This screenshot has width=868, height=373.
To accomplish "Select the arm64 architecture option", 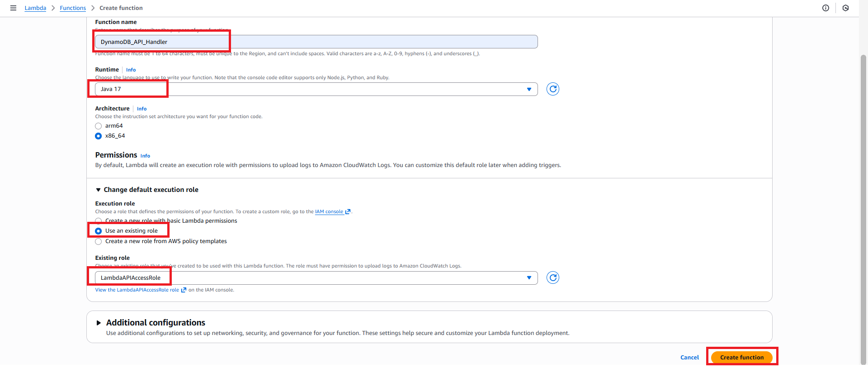I will coord(99,126).
